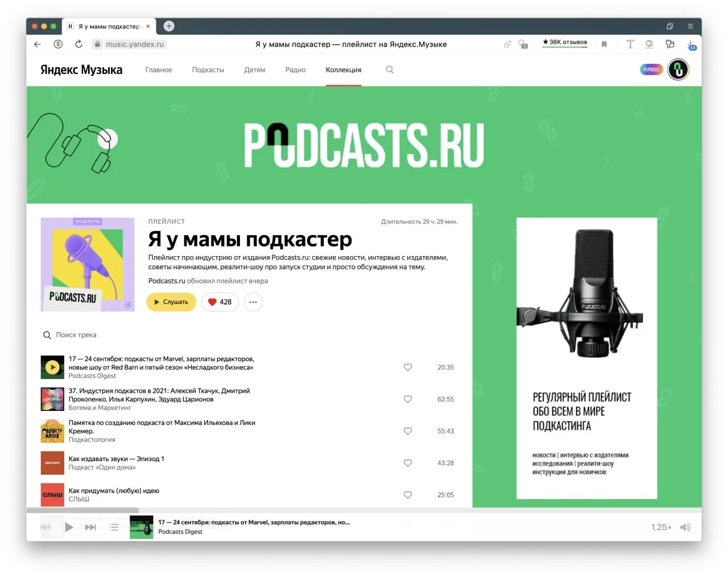The width and height of the screenshot is (728, 576).
Task: Click the player bar Podcasts Digest cover
Action: pyautogui.click(x=142, y=528)
